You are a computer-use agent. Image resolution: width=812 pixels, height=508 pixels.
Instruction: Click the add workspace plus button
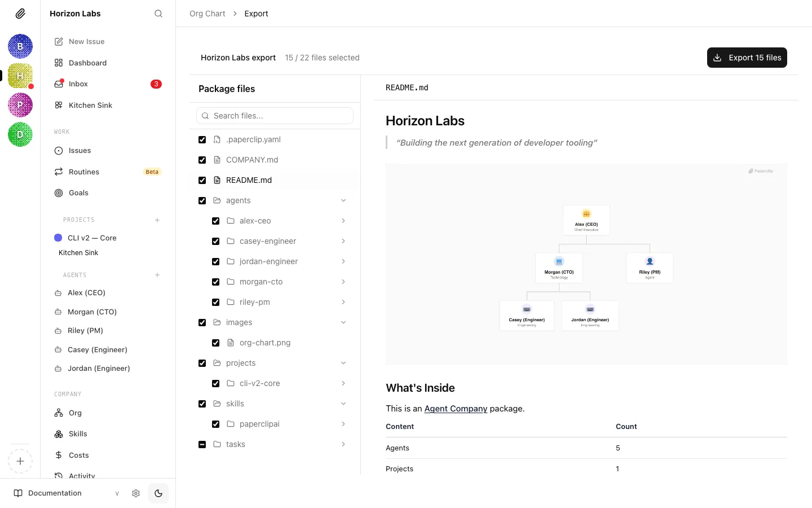coord(20,461)
